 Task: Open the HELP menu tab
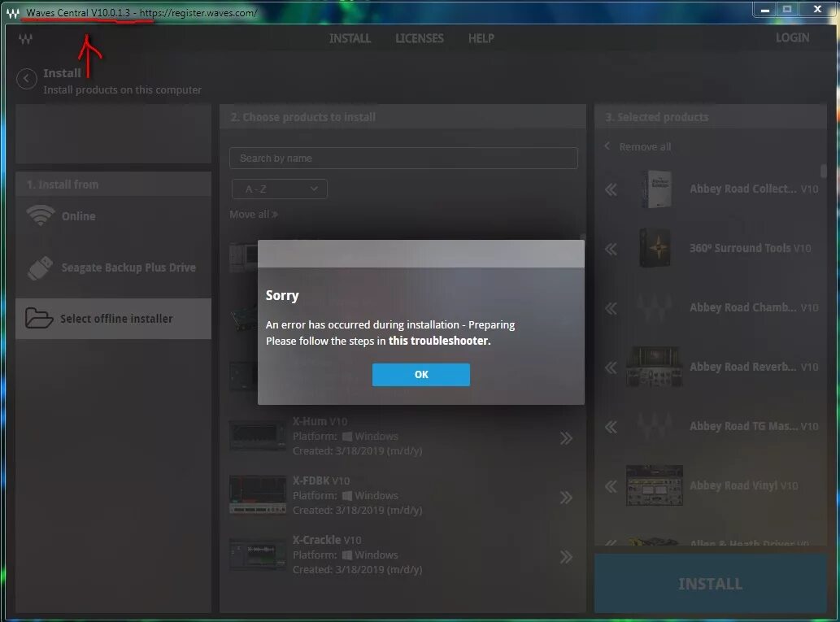pos(481,38)
